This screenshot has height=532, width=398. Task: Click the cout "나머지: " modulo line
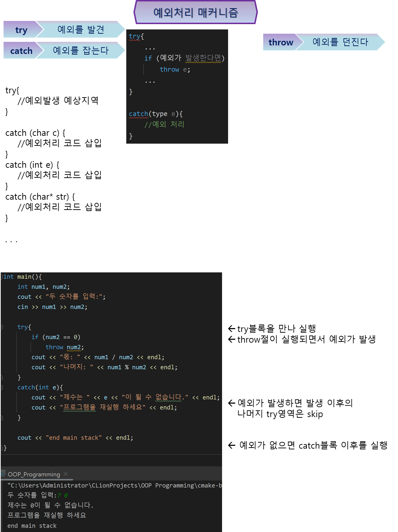[x=104, y=367]
